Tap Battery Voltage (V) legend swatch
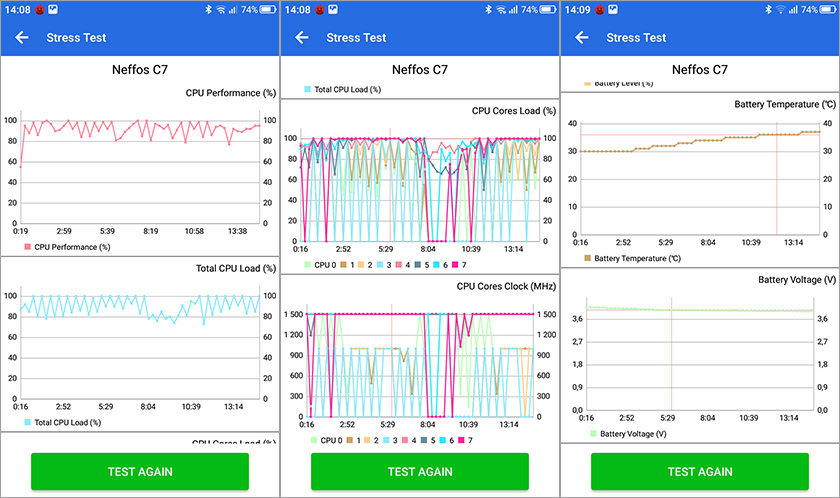This screenshot has width=840, height=498. coord(593,434)
